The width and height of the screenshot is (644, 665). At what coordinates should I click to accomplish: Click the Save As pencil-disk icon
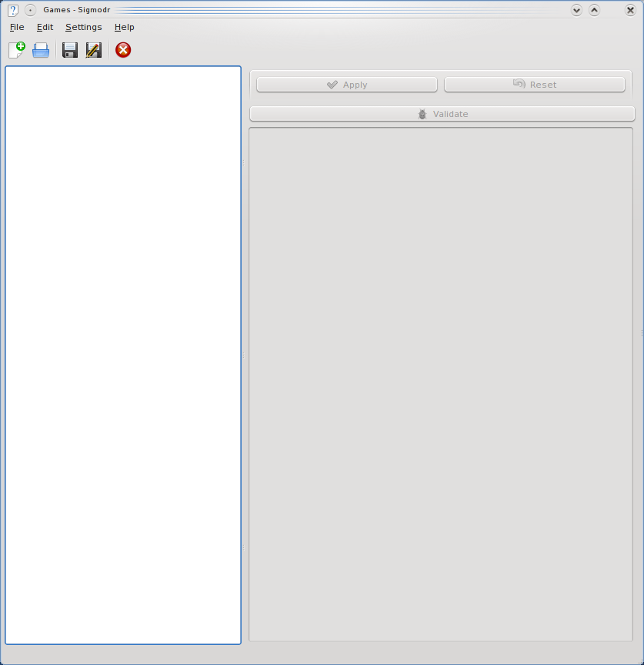pyautogui.click(x=94, y=50)
